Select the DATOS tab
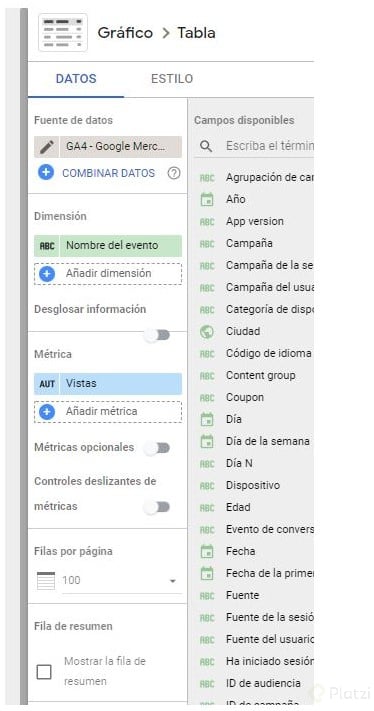The image size is (374, 711). click(x=76, y=78)
